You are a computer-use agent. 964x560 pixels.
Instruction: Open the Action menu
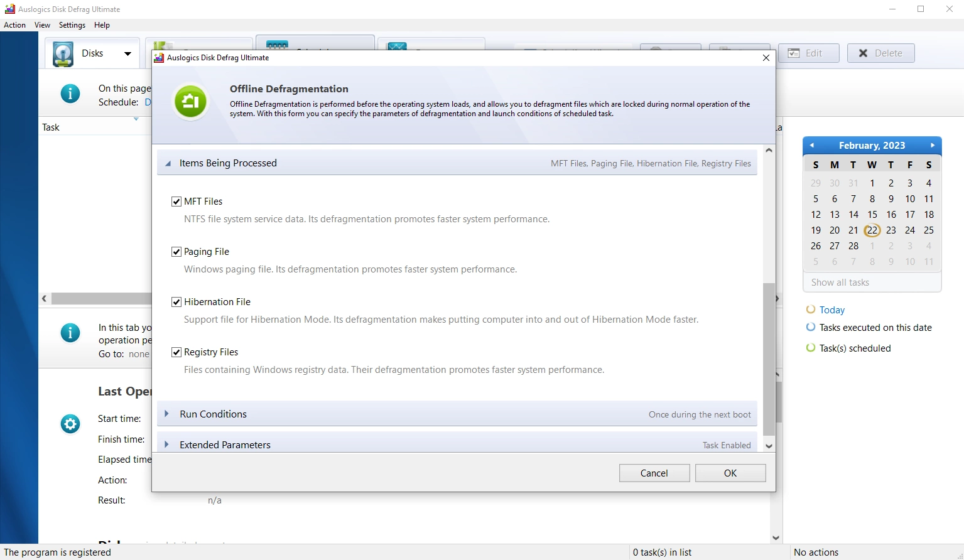coord(14,25)
